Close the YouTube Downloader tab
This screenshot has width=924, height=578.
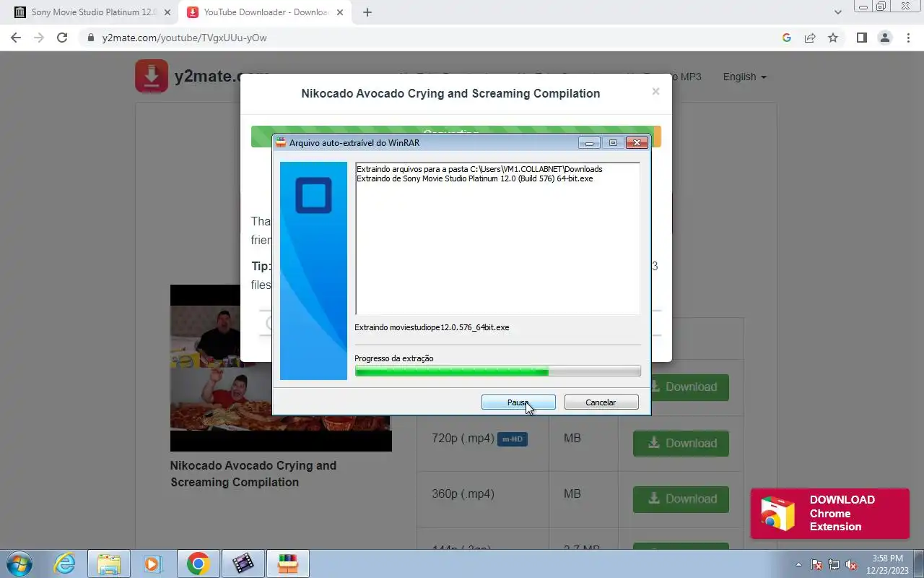[340, 12]
